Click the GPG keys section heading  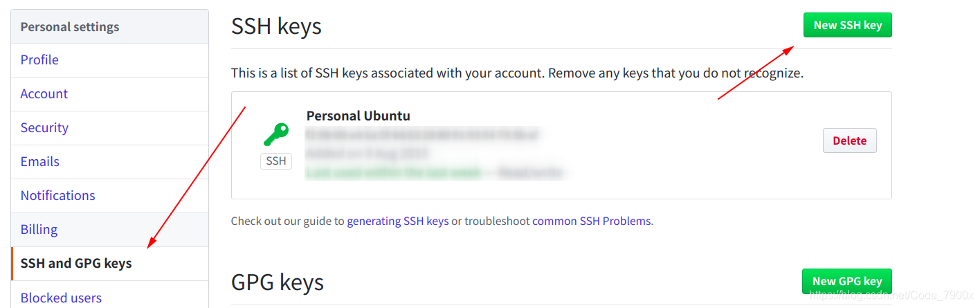(x=278, y=282)
